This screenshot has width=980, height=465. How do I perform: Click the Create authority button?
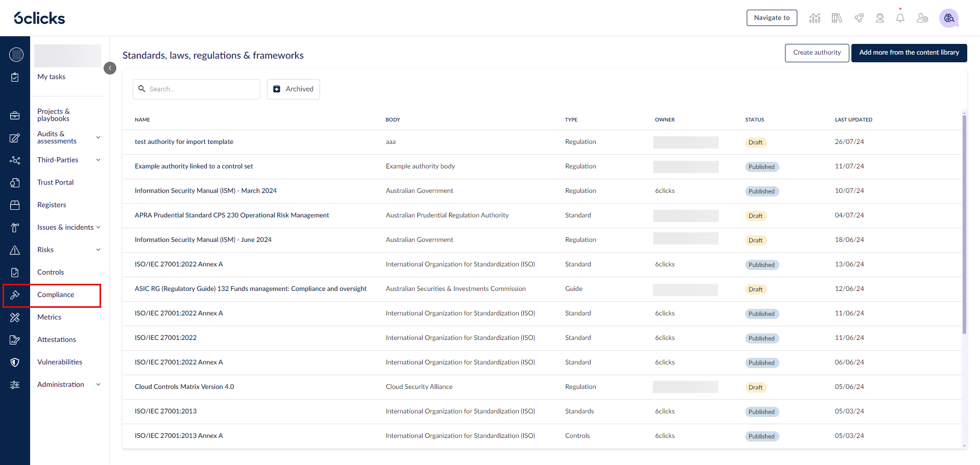[x=817, y=53]
